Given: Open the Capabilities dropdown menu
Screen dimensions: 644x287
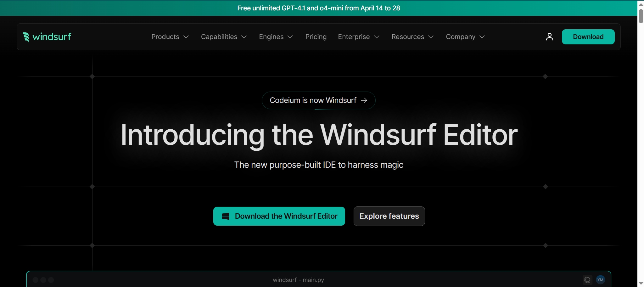Looking at the screenshot, I should coord(224,37).
